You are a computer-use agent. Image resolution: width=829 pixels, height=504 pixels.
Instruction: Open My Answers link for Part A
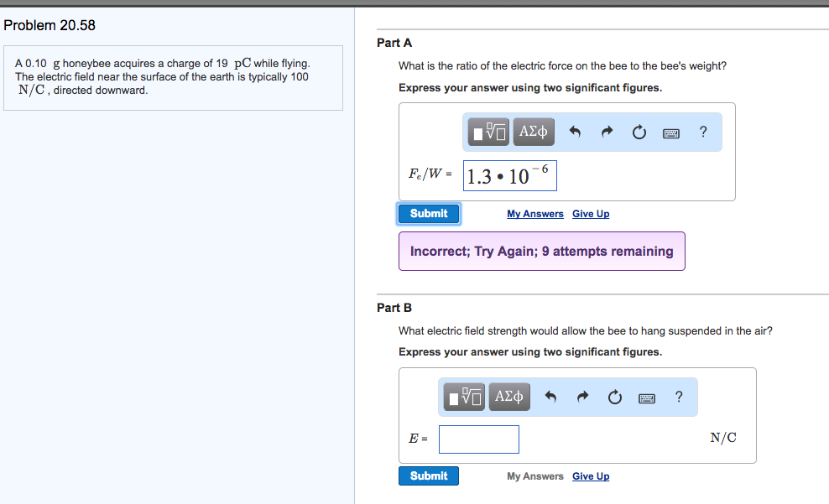coord(535,214)
